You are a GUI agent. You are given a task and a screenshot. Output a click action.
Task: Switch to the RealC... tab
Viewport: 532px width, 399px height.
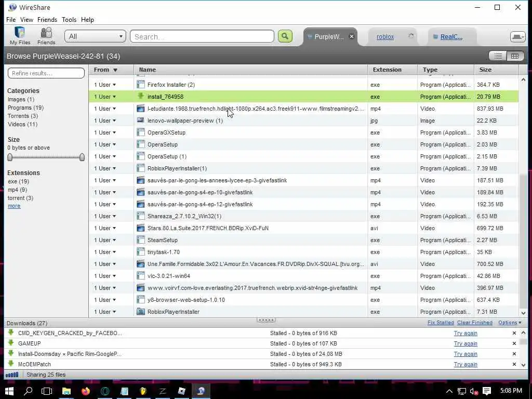click(451, 37)
